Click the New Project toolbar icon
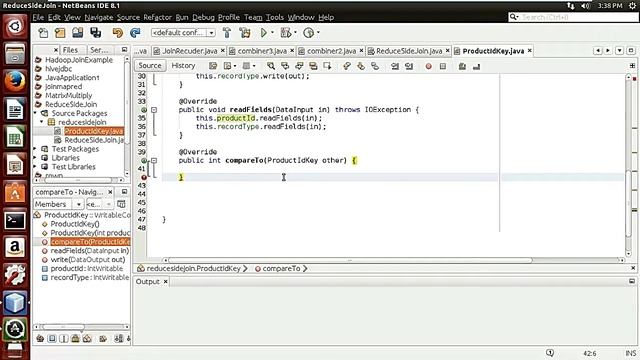Screen dimensions: 640x360 (60, 33)
